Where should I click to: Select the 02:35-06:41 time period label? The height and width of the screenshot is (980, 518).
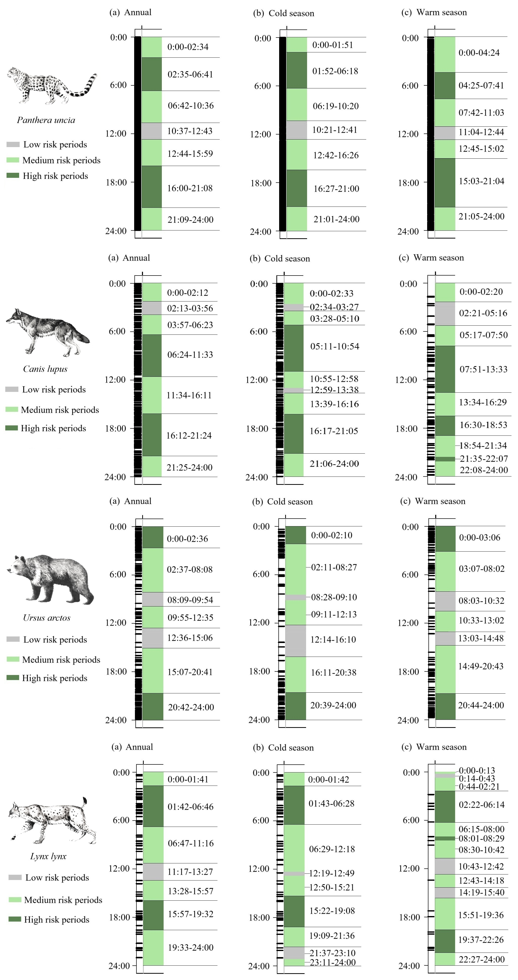click(190, 75)
